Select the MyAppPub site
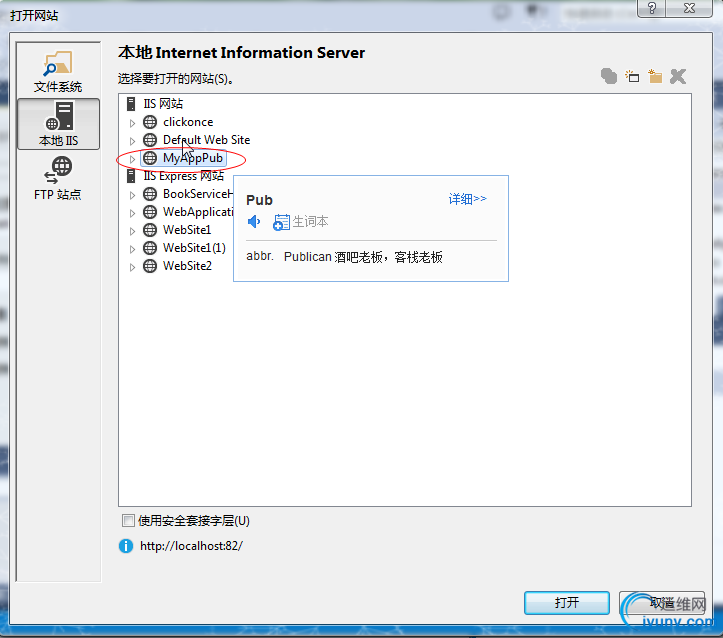 [193, 158]
